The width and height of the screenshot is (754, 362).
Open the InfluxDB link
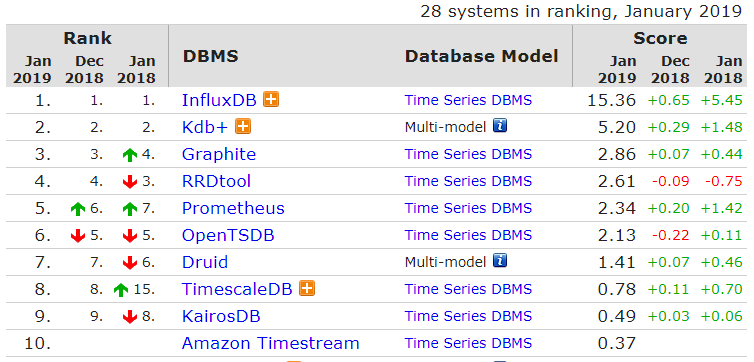(x=219, y=100)
